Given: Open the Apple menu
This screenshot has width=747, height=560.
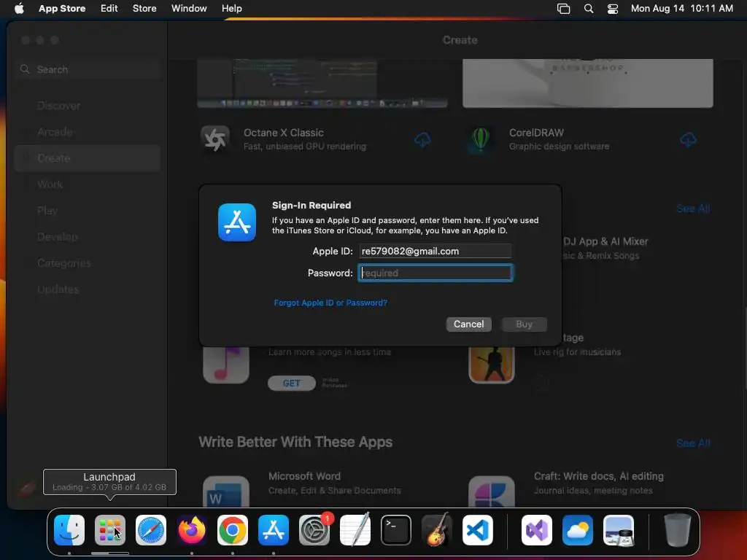Looking at the screenshot, I should (19, 9).
